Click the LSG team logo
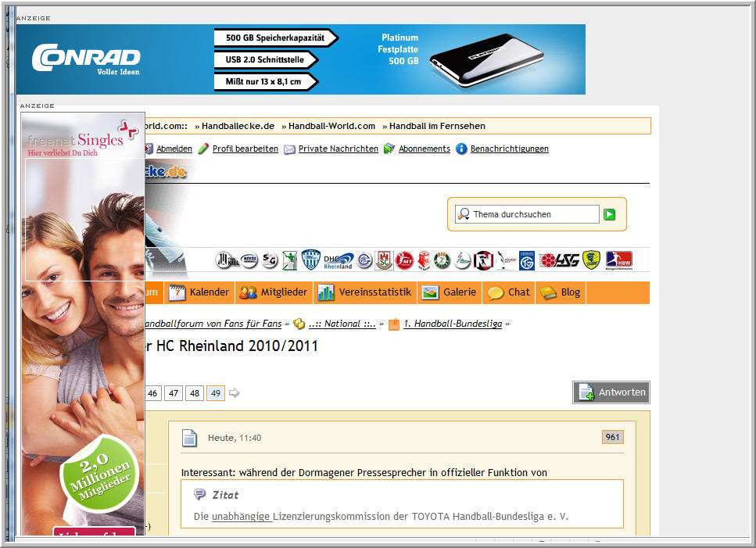 click(x=568, y=260)
